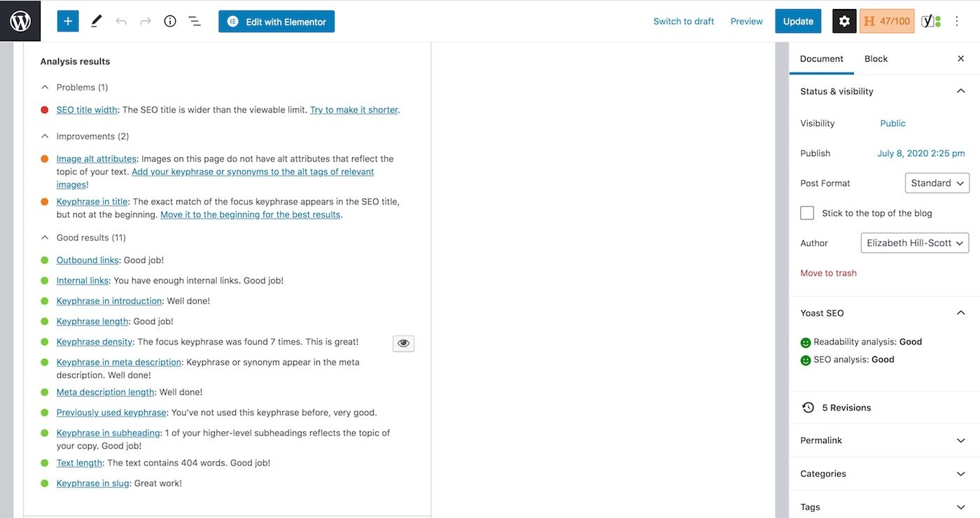Image resolution: width=980 pixels, height=518 pixels.
Task: Open the block navigation list icon
Action: (195, 21)
